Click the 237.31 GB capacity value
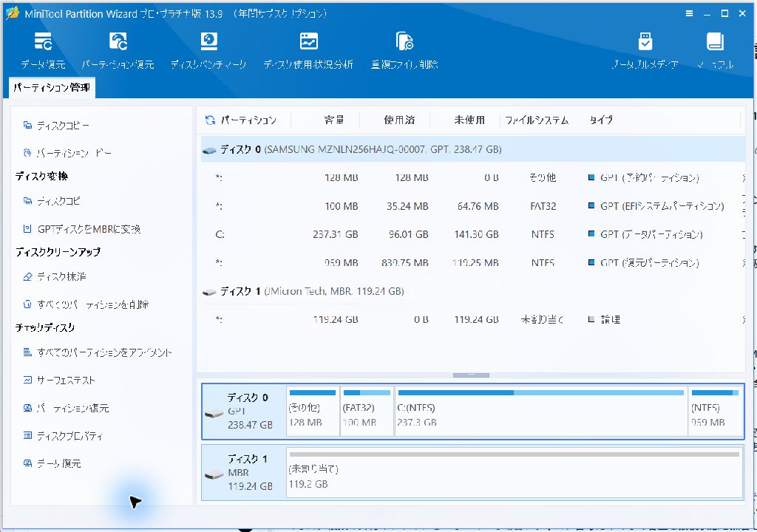 336,234
